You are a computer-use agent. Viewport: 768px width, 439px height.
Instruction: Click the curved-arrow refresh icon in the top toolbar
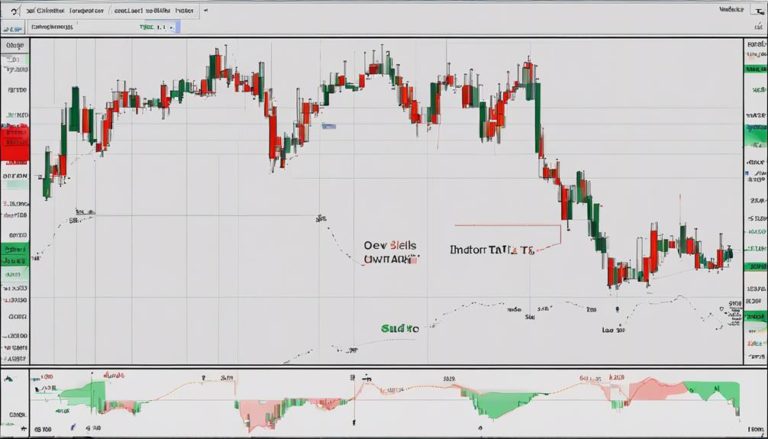13,10
